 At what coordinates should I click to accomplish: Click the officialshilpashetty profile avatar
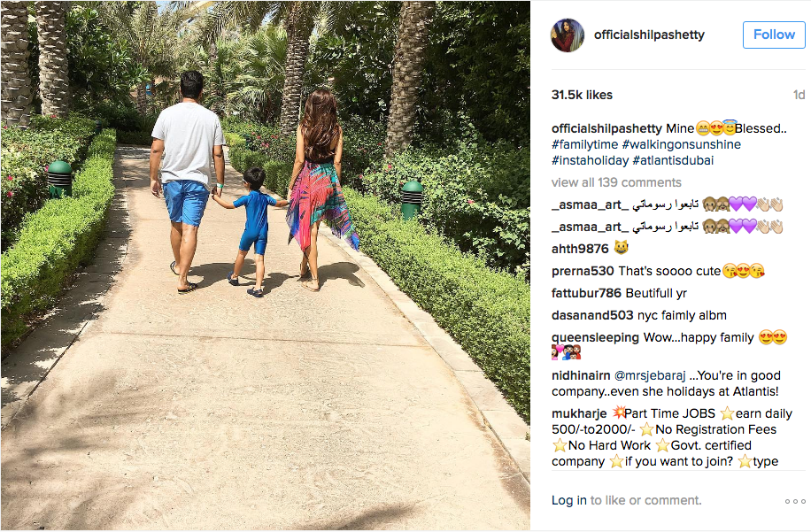click(x=568, y=35)
